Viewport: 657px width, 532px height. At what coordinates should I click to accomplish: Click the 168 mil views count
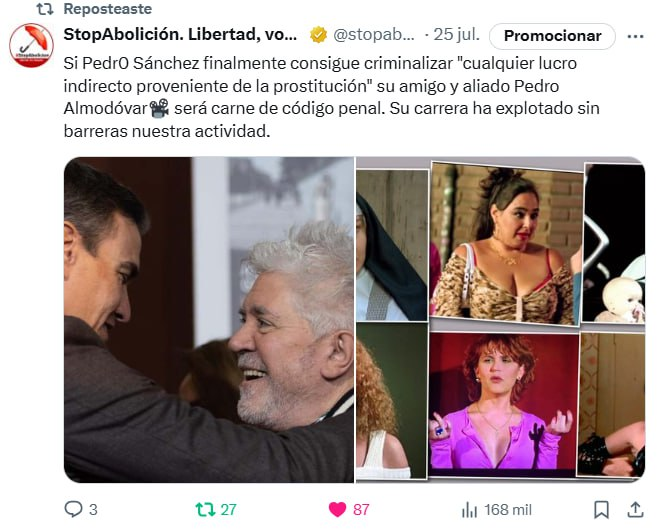[508, 510]
